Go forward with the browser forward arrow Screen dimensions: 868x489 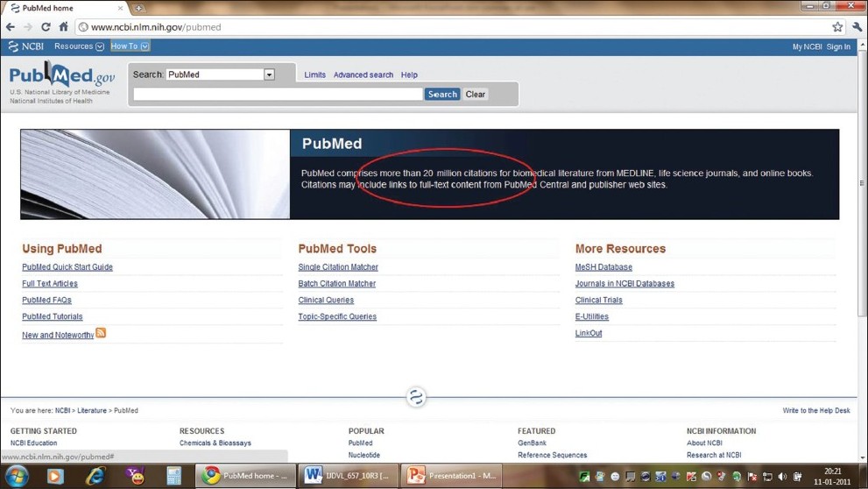tap(28, 26)
